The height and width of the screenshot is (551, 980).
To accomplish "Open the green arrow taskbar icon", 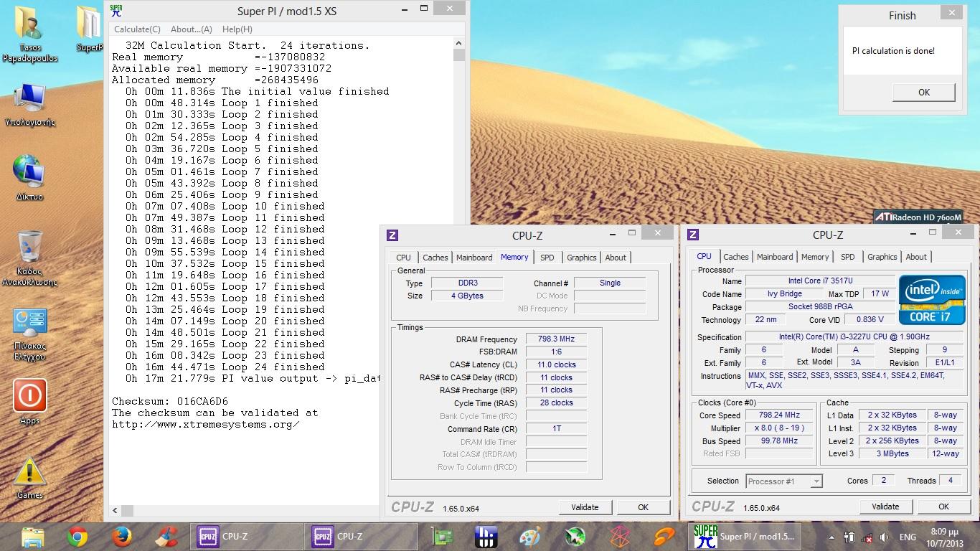I will (x=575, y=536).
